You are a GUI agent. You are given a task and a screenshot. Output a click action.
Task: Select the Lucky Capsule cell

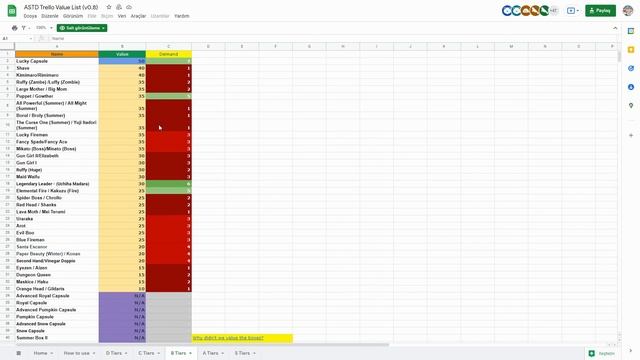tap(57, 61)
